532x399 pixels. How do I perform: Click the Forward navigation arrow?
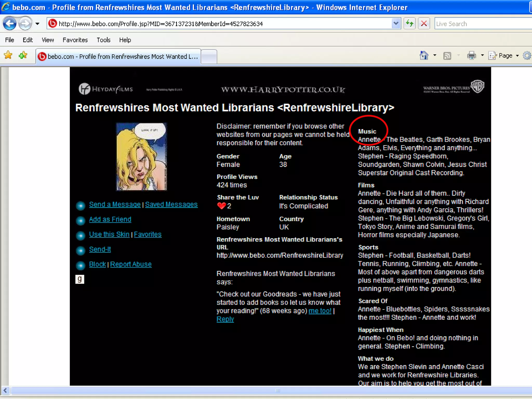[25, 24]
